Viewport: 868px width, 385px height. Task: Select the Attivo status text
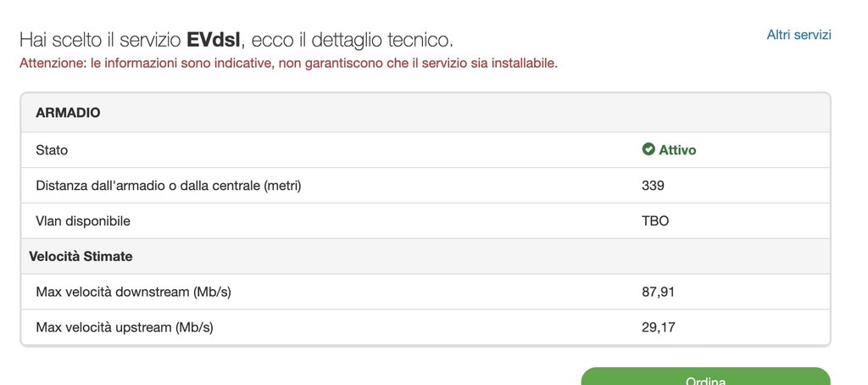tap(677, 150)
